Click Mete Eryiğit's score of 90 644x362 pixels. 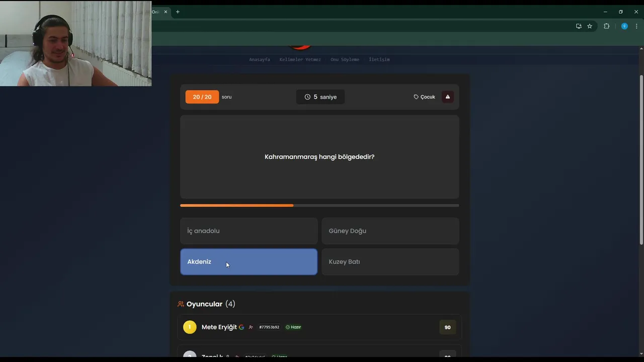447,327
